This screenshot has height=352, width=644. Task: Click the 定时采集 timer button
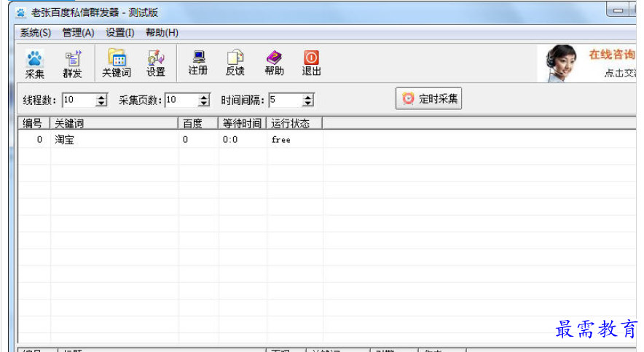(429, 98)
